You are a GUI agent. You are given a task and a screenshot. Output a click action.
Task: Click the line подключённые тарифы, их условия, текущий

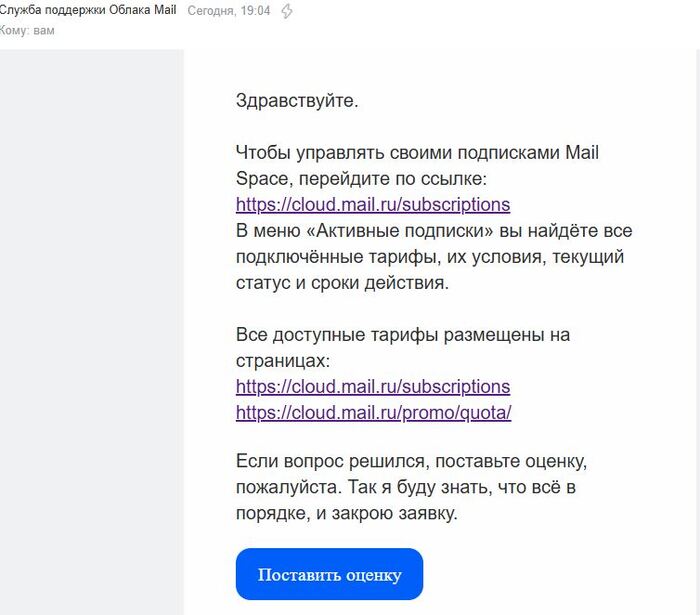pyautogui.click(x=430, y=257)
